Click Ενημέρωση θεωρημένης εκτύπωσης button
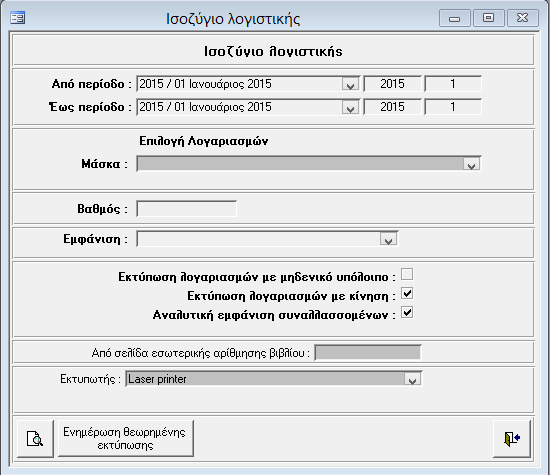The height and width of the screenshot is (475, 550). (x=126, y=439)
